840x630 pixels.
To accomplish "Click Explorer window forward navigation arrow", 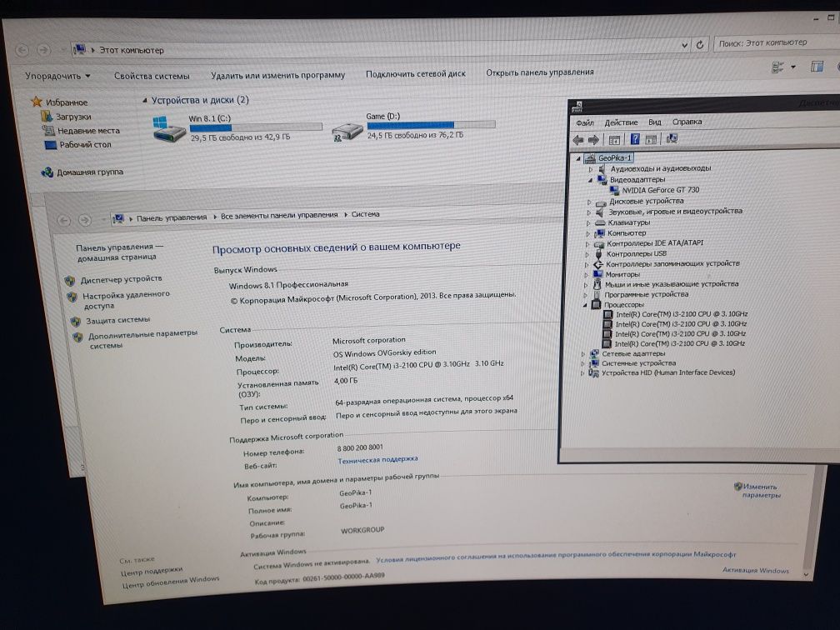I will 43,50.
